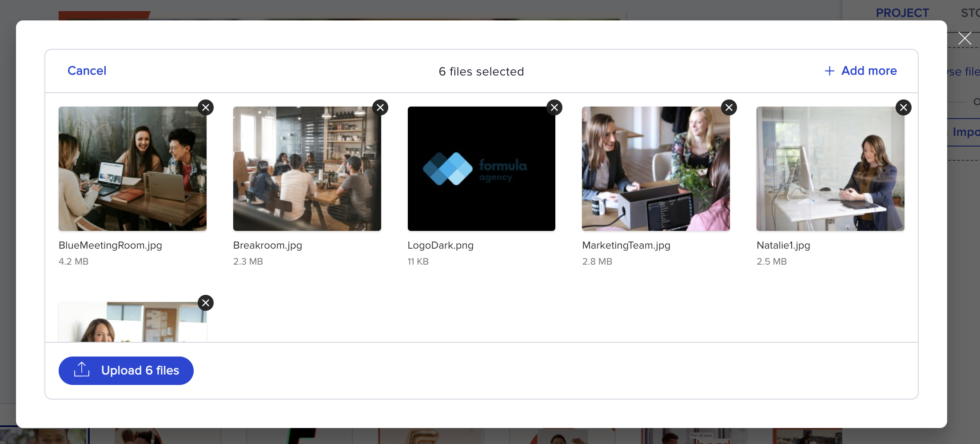Remove LogoDark.png from selection
The image size is (980, 444).
(554, 107)
